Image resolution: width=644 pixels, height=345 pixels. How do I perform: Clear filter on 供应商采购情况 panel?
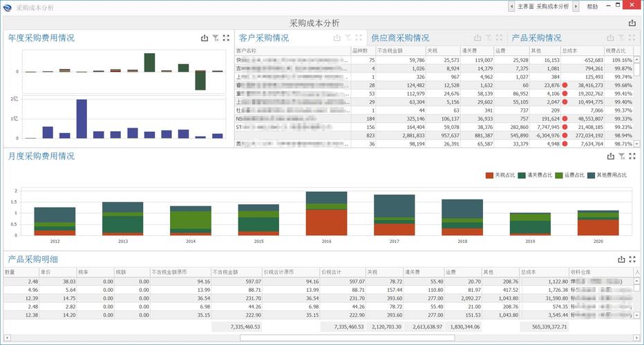pos(489,38)
